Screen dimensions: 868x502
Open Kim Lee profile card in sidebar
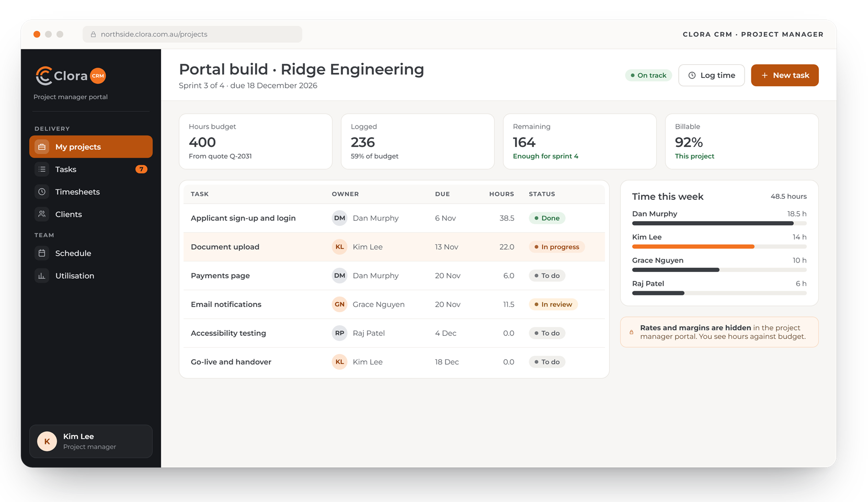(x=91, y=441)
